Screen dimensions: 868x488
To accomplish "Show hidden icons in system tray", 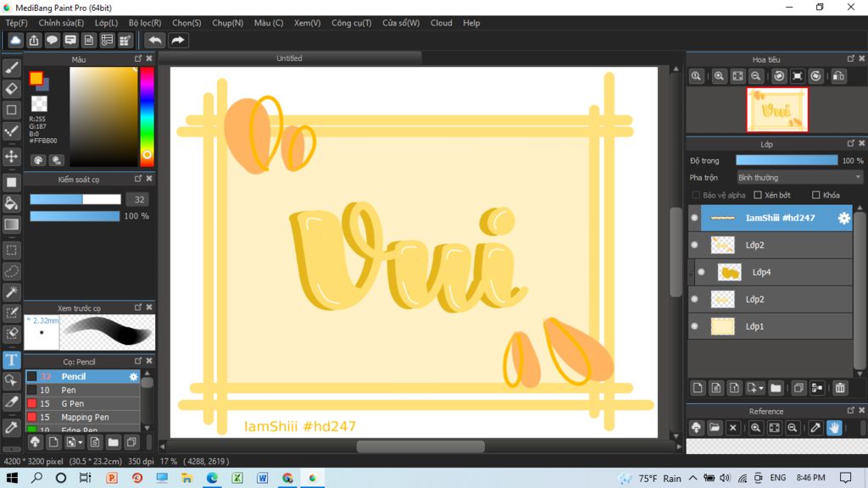I will click(693, 478).
